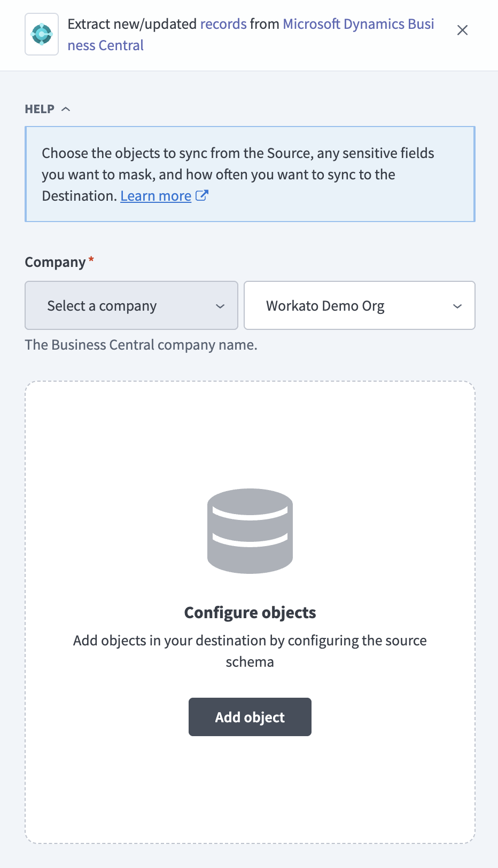Open the Select a company dropdown
The image size is (498, 868).
pos(131,305)
